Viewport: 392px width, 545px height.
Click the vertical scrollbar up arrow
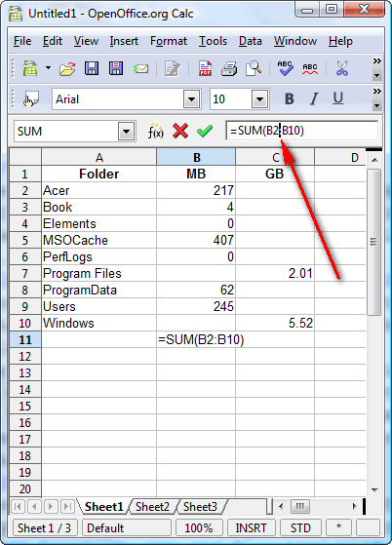coord(374,160)
